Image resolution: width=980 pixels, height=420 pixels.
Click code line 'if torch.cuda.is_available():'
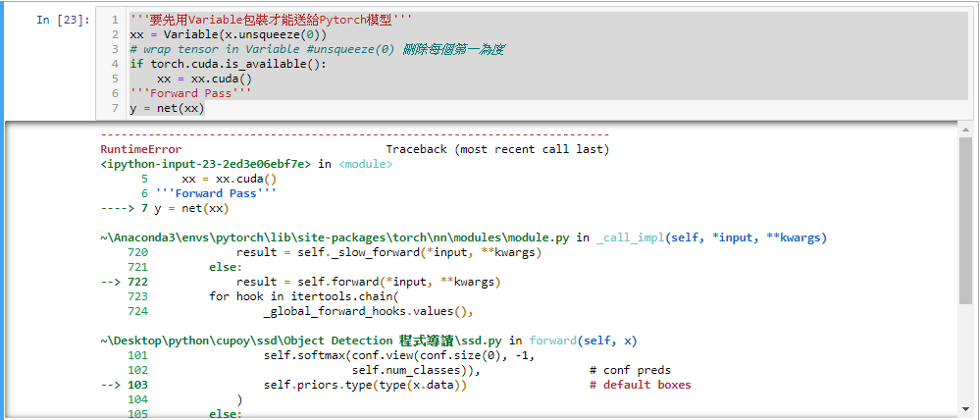pos(229,64)
